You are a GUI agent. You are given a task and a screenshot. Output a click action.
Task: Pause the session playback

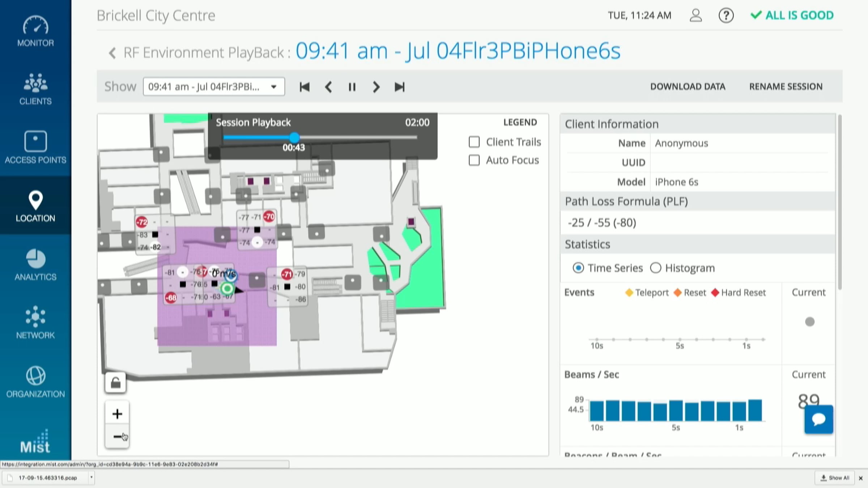tap(352, 87)
